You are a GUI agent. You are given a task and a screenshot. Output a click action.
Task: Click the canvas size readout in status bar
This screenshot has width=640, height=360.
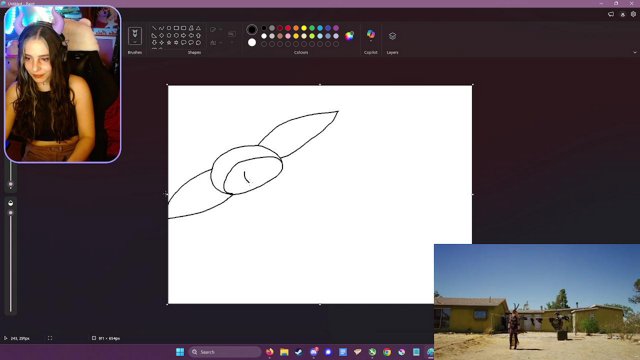[x=106, y=338]
